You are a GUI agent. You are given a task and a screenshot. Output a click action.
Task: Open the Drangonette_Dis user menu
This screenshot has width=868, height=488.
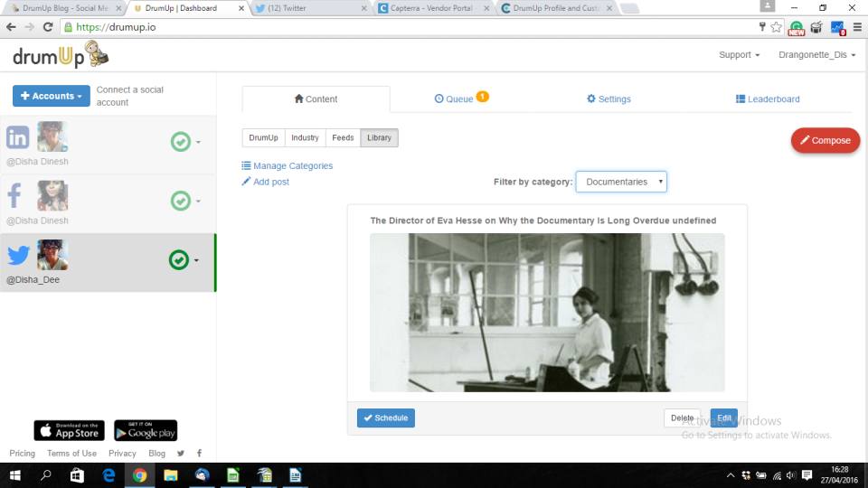coord(817,55)
